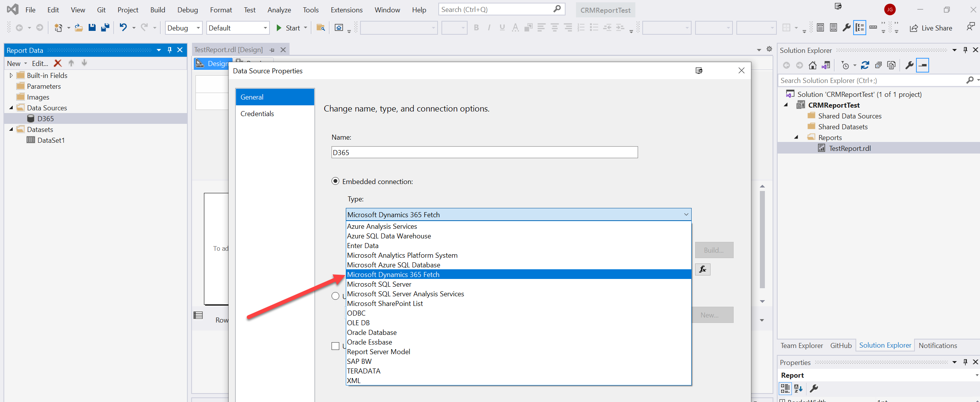Open Property Pages wrench in Properties panel
The image size is (980, 402).
814,388
